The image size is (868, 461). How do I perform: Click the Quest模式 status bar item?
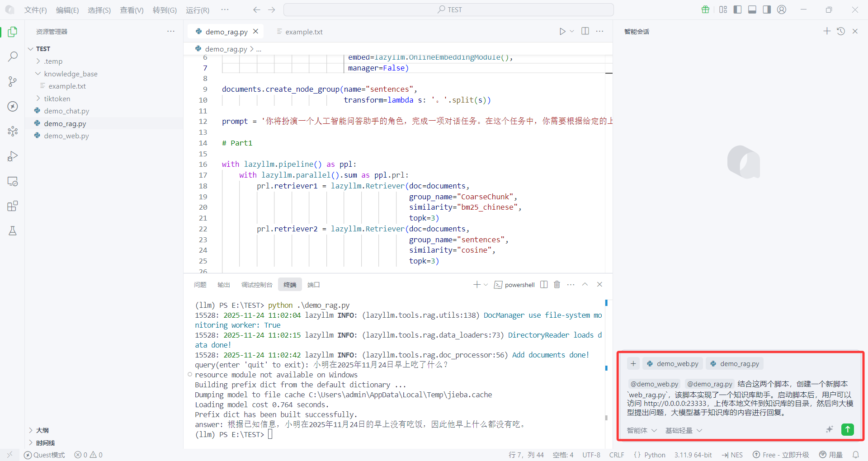click(44, 455)
